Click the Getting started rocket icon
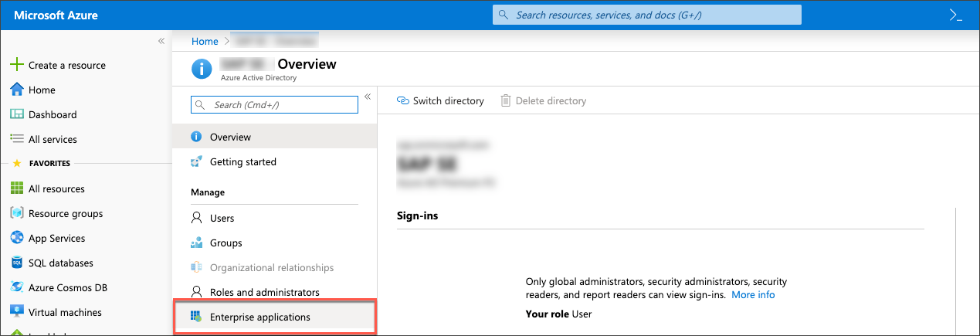 tap(196, 161)
